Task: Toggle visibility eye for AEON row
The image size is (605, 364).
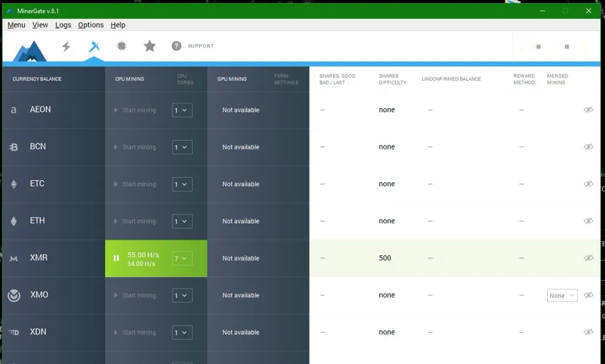Action: pos(588,110)
